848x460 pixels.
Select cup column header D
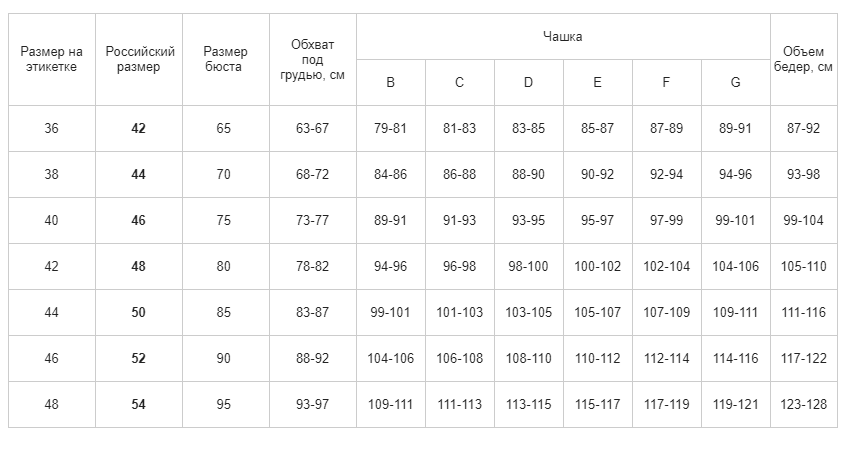pos(529,82)
